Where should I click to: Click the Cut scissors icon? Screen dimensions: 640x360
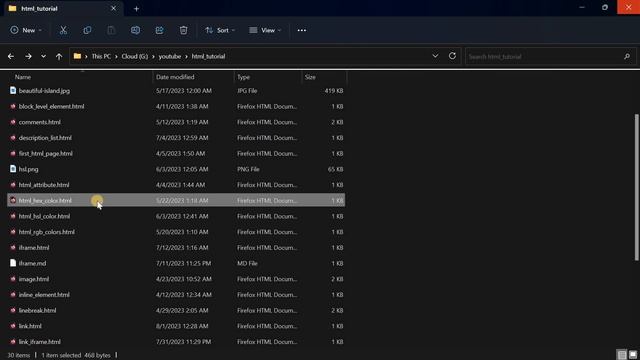(x=63, y=30)
